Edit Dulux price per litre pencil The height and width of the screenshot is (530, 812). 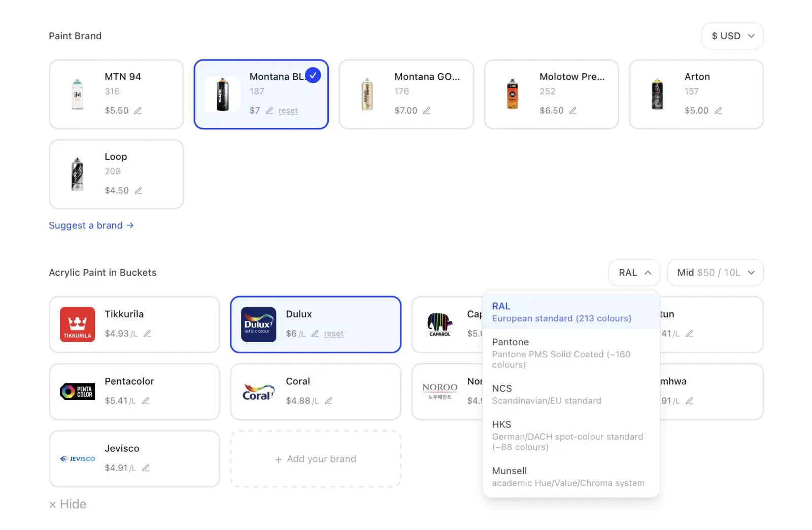(315, 334)
